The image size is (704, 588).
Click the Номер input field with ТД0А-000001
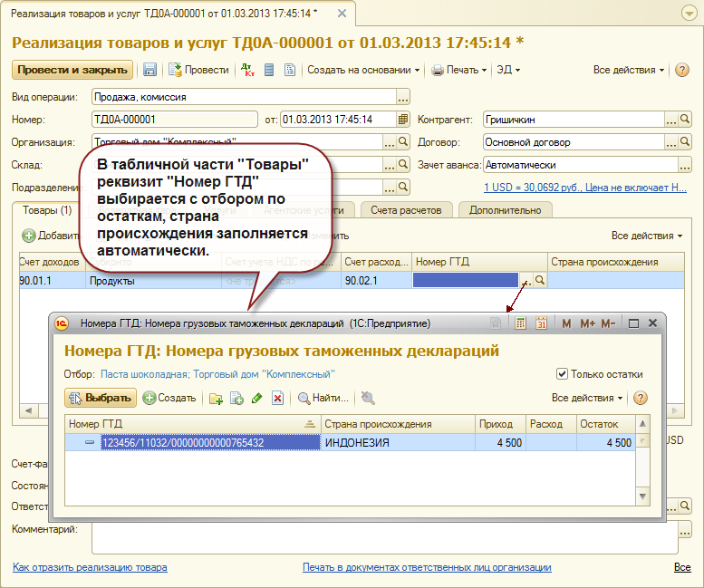pos(175,120)
